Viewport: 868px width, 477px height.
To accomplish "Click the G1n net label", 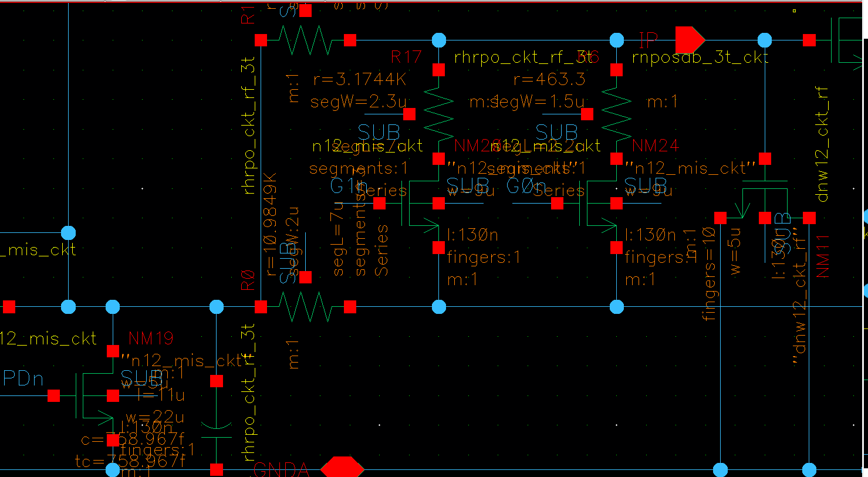I will (349, 186).
